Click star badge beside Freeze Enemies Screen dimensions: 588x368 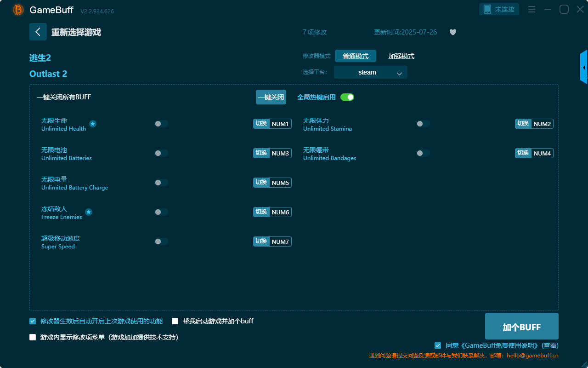click(89, 212)
